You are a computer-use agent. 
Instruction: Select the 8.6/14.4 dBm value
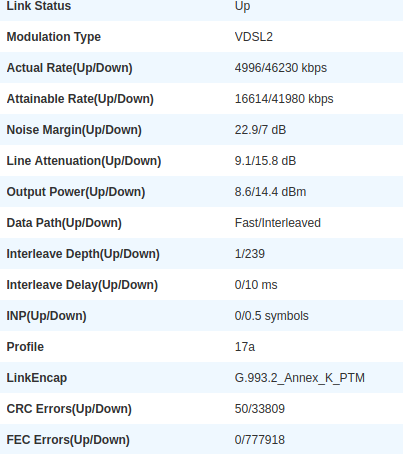270,192
